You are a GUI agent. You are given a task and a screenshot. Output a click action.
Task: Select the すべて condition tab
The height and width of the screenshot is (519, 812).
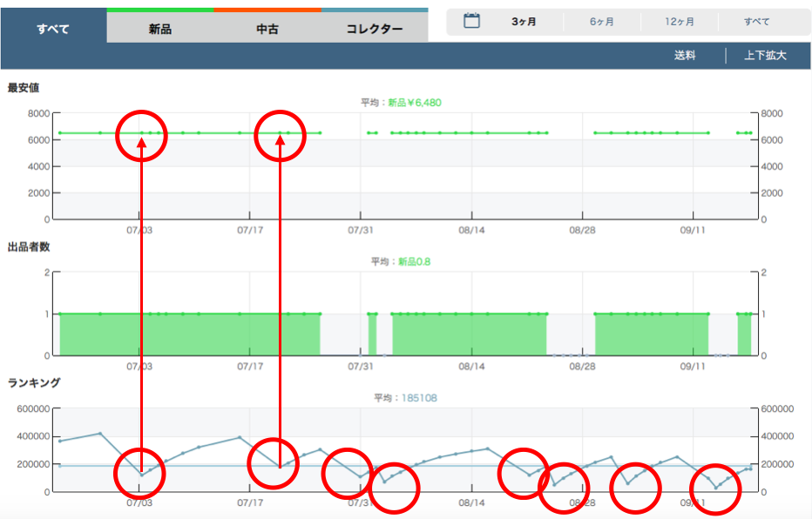53,29
